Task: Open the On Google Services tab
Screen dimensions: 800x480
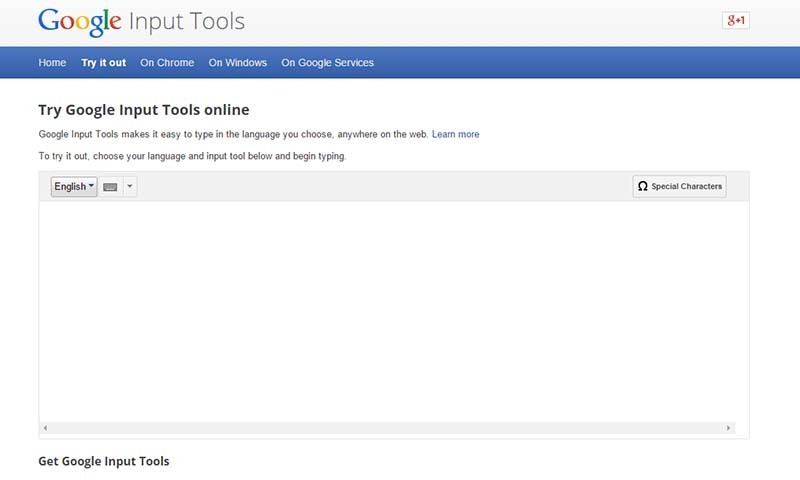Action: click(328, 63)
